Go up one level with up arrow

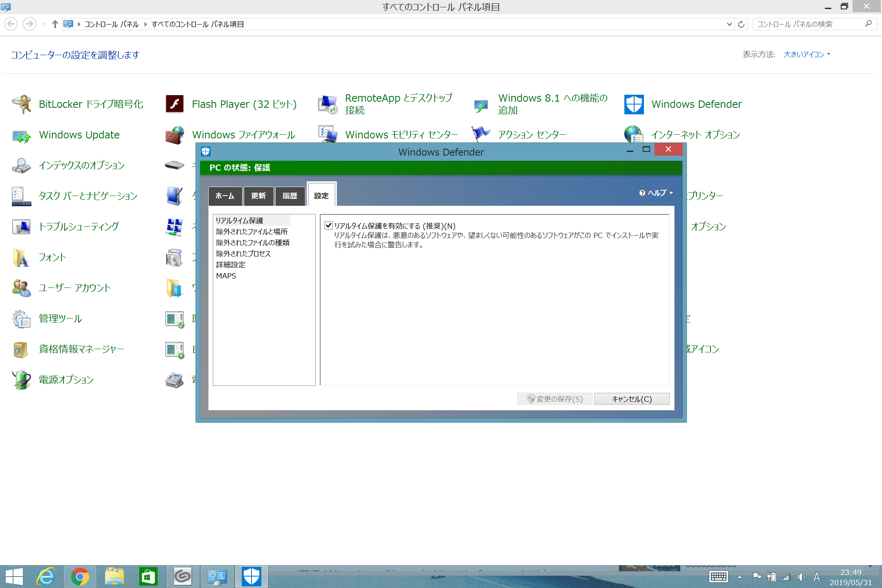pyautogui.click(x=55, y=24)
